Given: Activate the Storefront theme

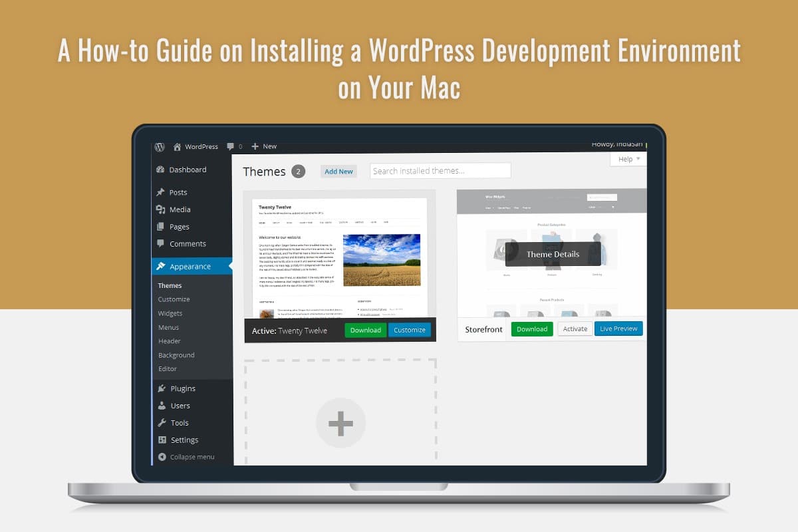Looking at the screenshot, I should point(575,329).
